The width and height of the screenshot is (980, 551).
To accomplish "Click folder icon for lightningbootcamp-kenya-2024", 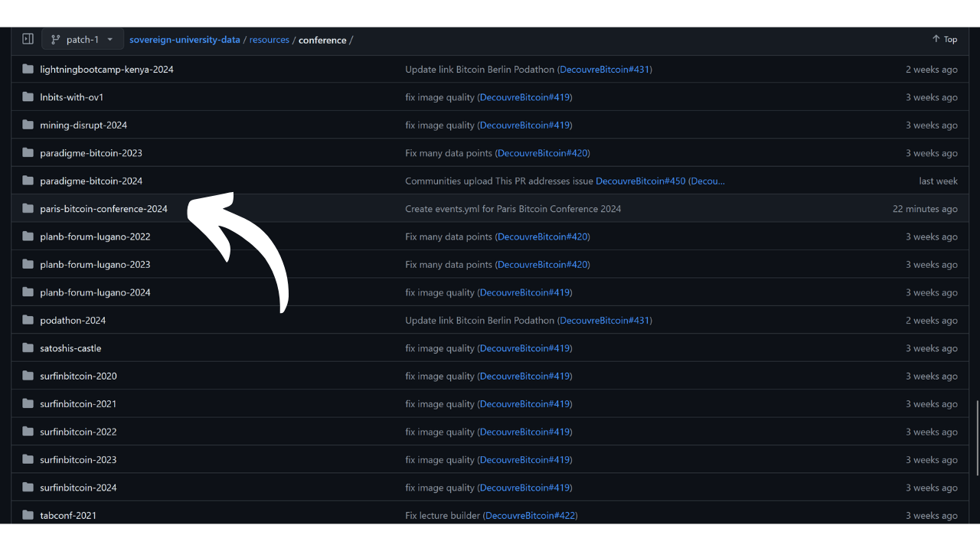I will pyautogui.click(x=28, y=69).
